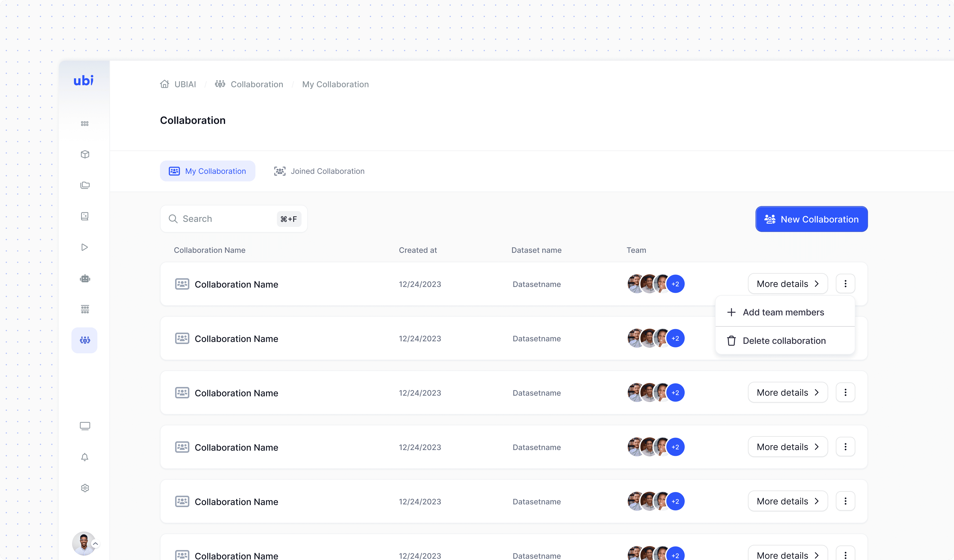Open the robot icon in sidebar
The image size is (954, 560).
click(85, 279)
